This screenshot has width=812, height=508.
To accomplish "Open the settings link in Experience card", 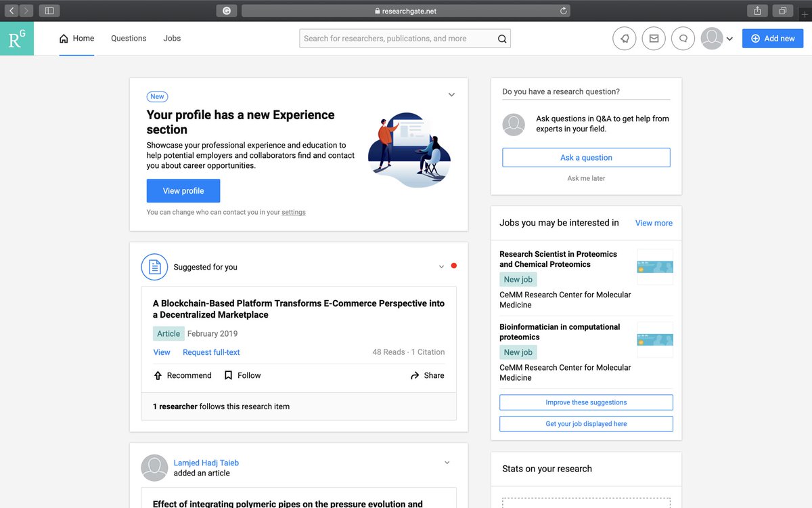I will point(294,212).
